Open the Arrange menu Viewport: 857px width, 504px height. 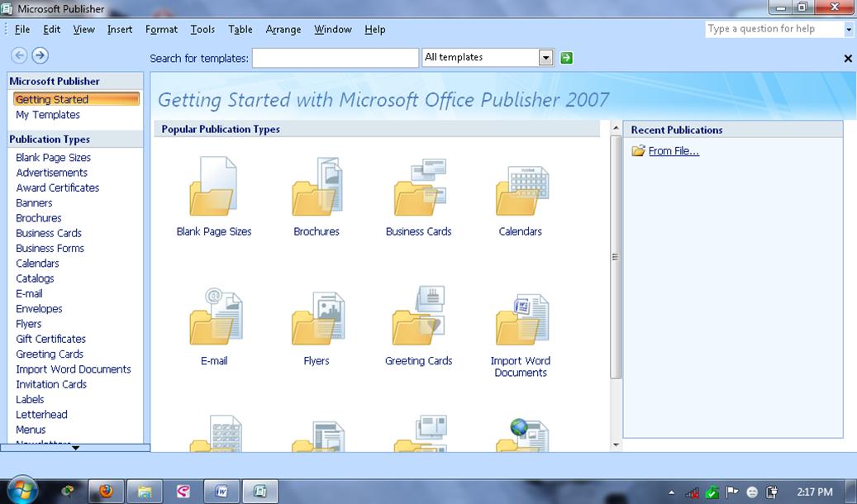pyautogui.click(x=283, y=30)
